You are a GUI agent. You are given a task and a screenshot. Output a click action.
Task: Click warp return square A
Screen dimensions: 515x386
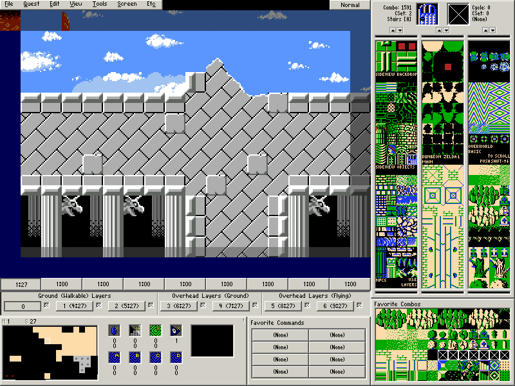[114, 357]
